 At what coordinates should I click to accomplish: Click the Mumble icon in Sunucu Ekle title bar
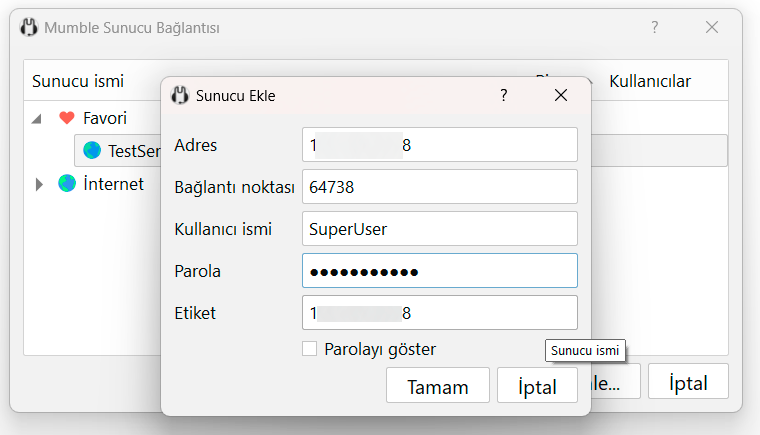tap(180, 96)
